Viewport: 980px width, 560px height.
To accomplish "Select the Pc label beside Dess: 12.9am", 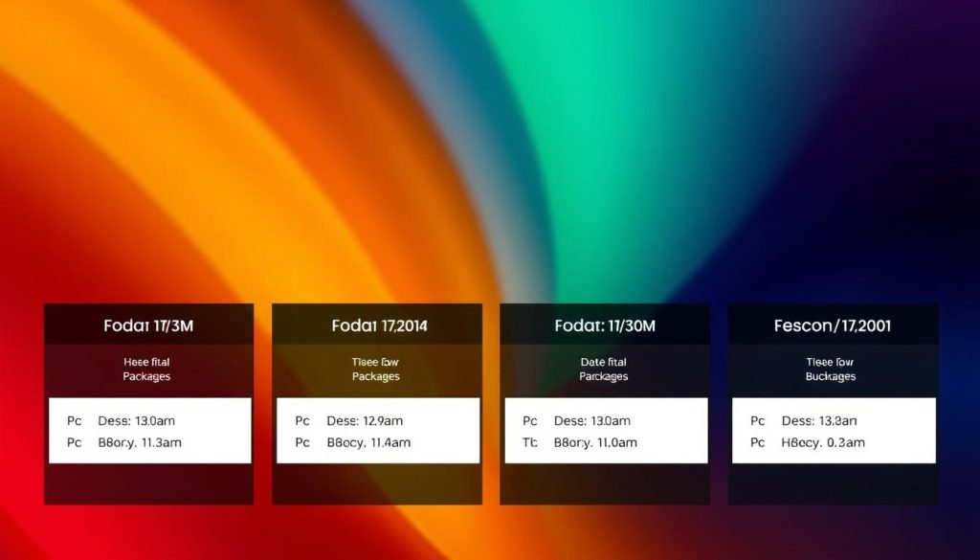I will (x=302, y=421).
